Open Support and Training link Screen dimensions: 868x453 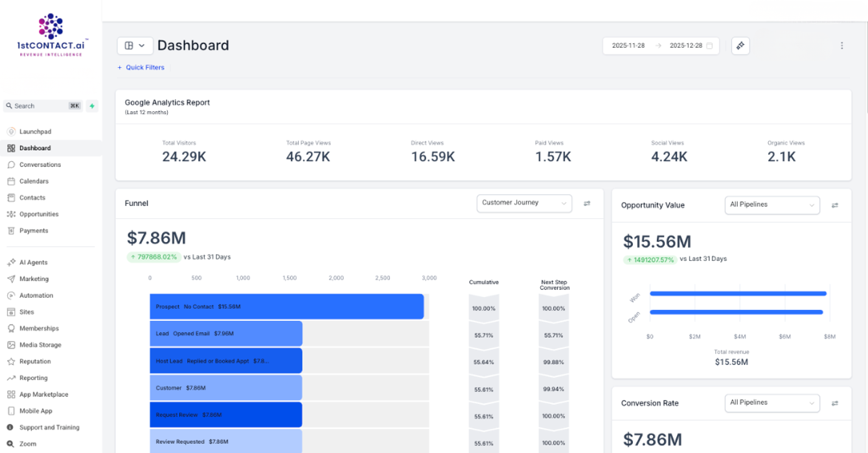pos(49,428)
